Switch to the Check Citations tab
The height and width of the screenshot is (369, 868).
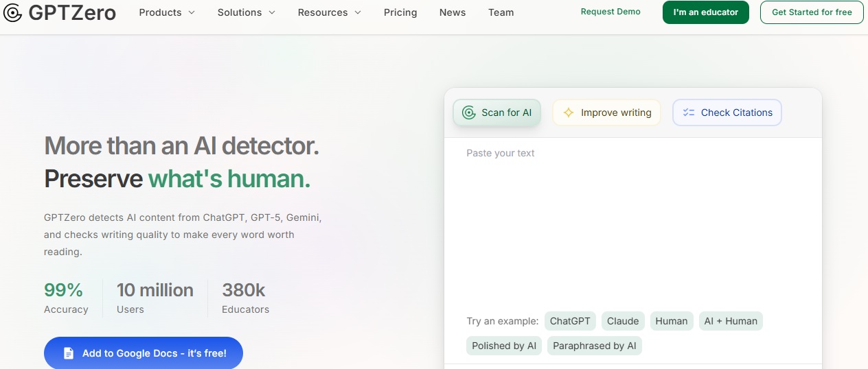[727, 112]
